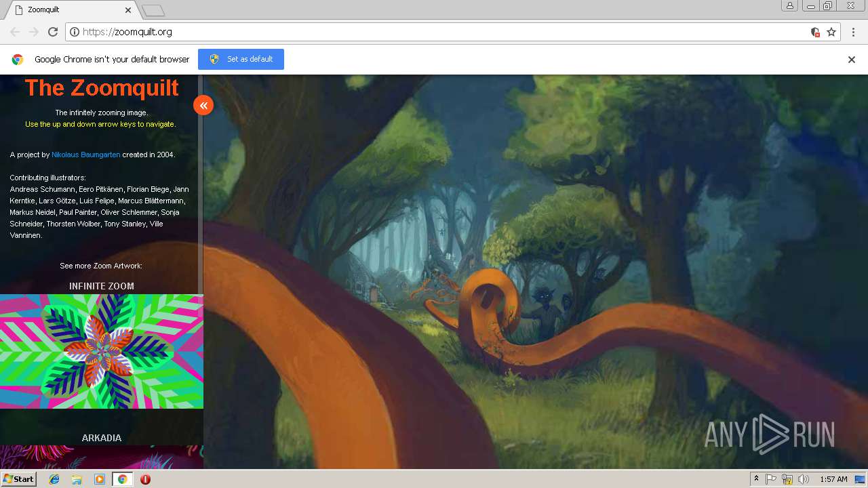The width and height of the screenshot is (868, 488).
Task: Launch Internet Explorer from the taskbar
Action: [54, 479]
